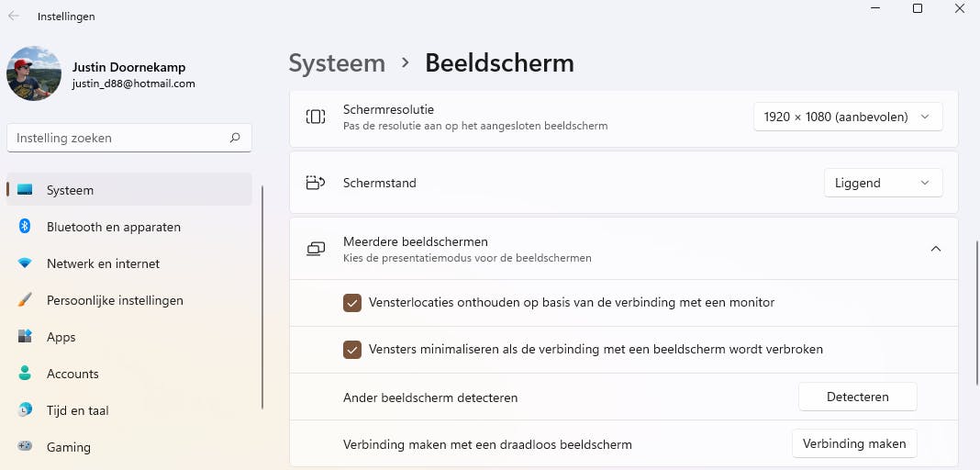Open Gaming settings category
The height and width of the screenshot is (470, 980).
(x=69, y=447)
